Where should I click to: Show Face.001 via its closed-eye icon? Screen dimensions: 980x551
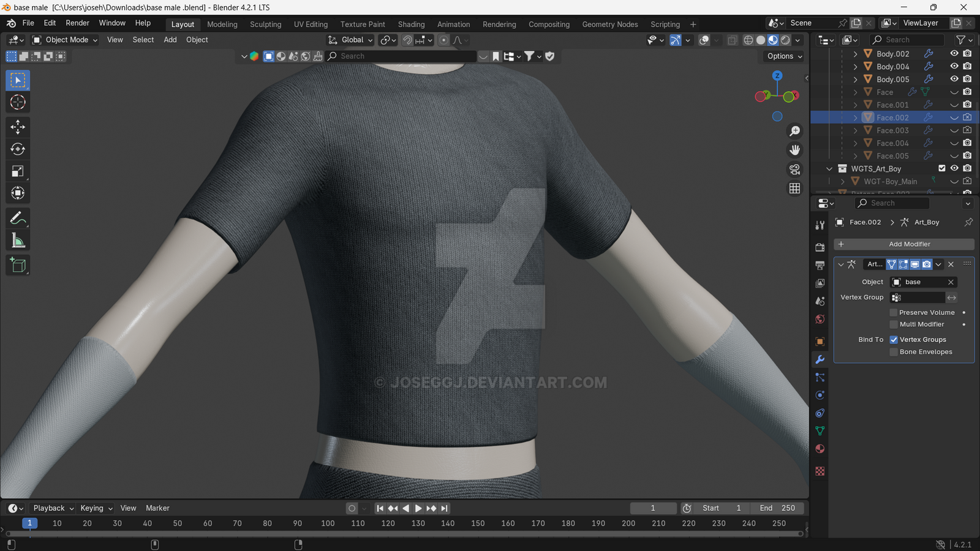coord(954,105)
